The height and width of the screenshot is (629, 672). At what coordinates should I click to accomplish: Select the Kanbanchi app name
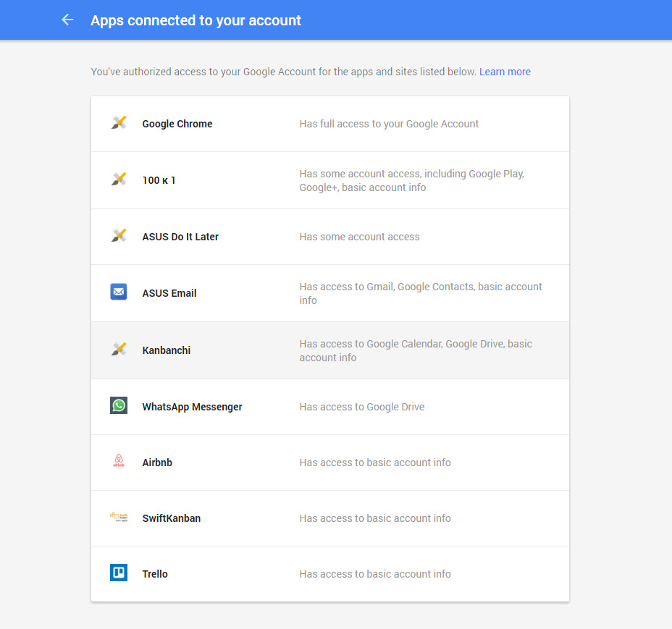click(167, 350)
